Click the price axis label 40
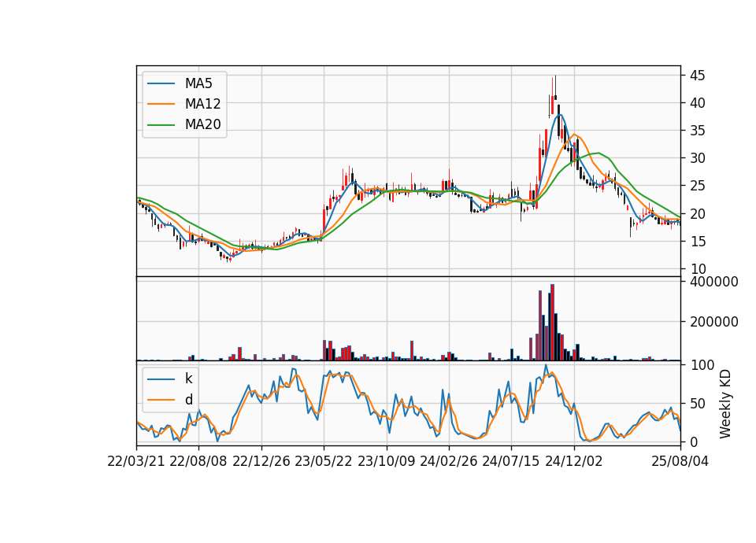 tap(697, 103)
